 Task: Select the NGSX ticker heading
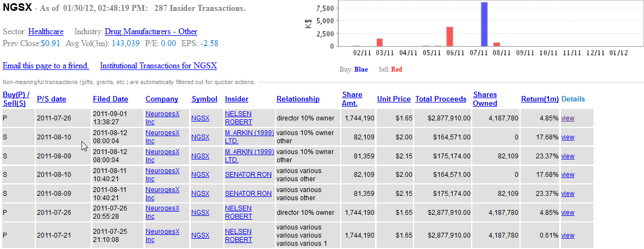click(x=17, y=8)
